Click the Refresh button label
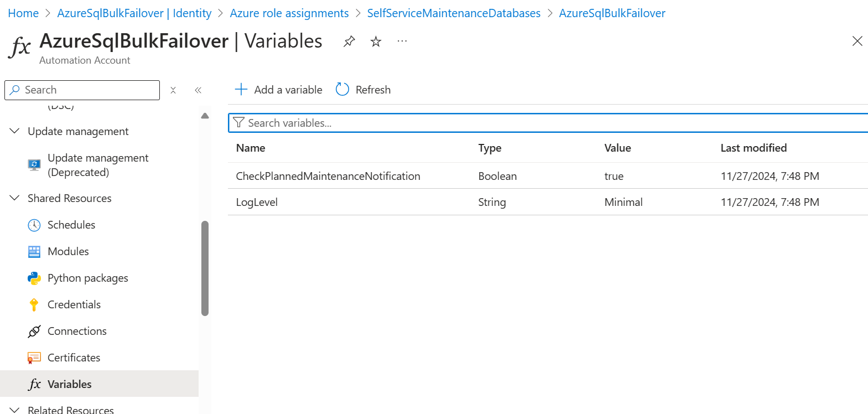This screenshot has width=868, height=414. 373,90
